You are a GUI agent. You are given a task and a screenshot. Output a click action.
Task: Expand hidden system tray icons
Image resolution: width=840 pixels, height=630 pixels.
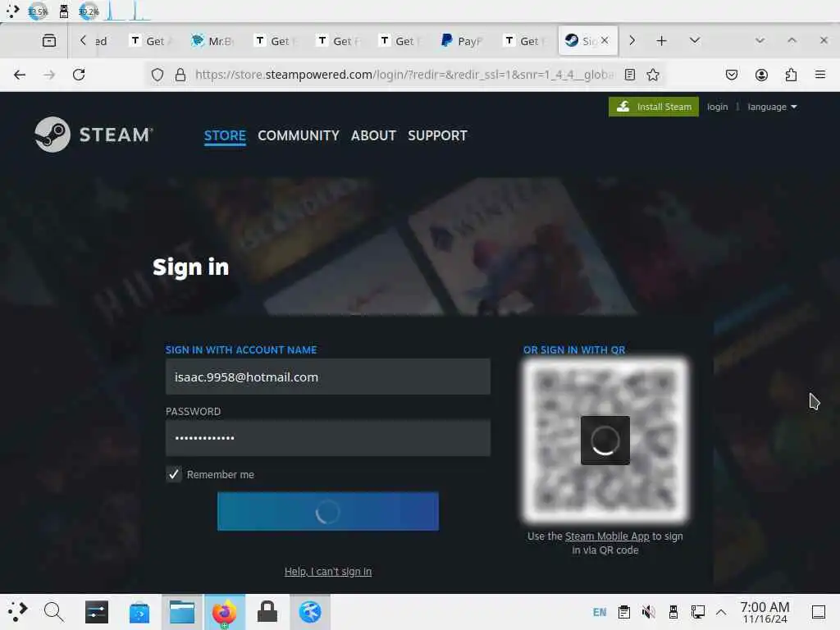point(721,612)
